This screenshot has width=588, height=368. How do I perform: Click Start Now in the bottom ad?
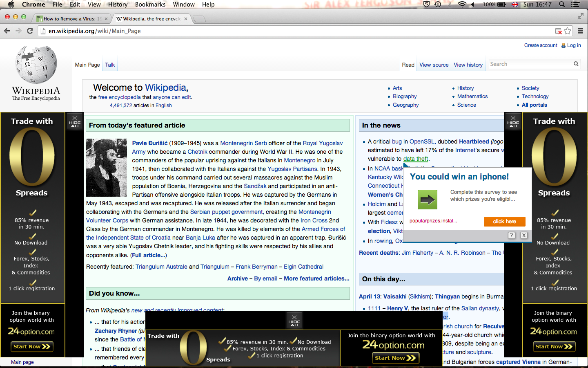click(395, 358)
